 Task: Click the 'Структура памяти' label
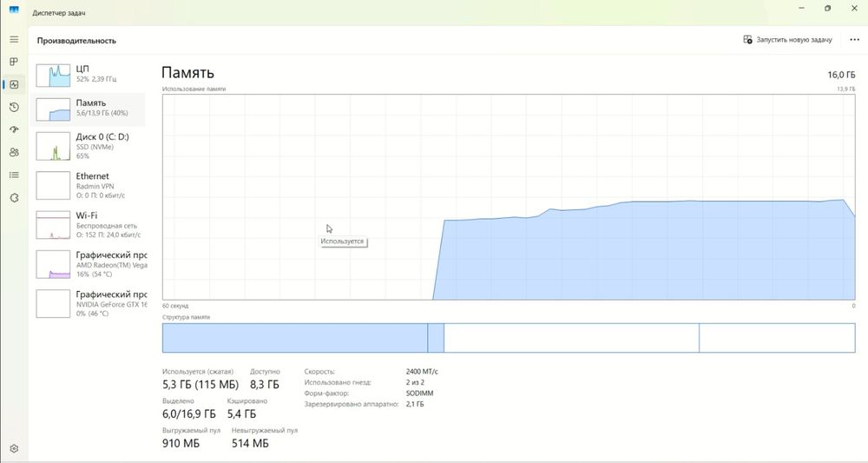pyautogui.click(x=186, y=317)
